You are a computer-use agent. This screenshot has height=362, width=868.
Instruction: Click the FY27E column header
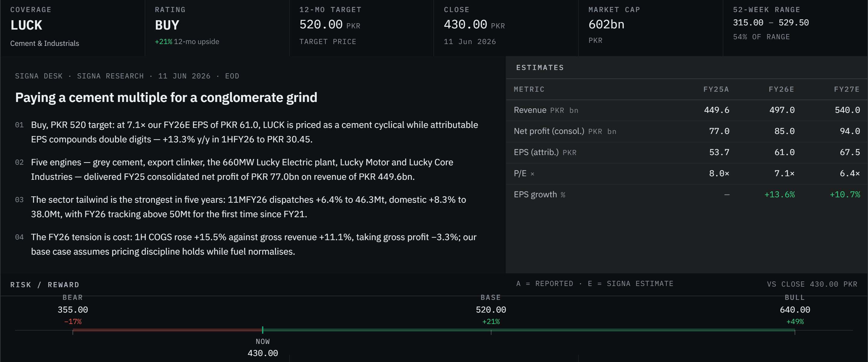click(847, 89)
